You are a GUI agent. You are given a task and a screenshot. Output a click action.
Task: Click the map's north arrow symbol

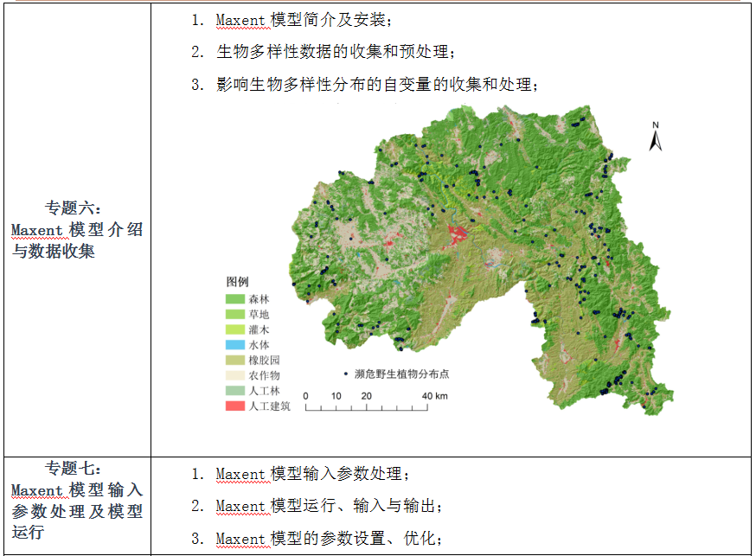656,137
